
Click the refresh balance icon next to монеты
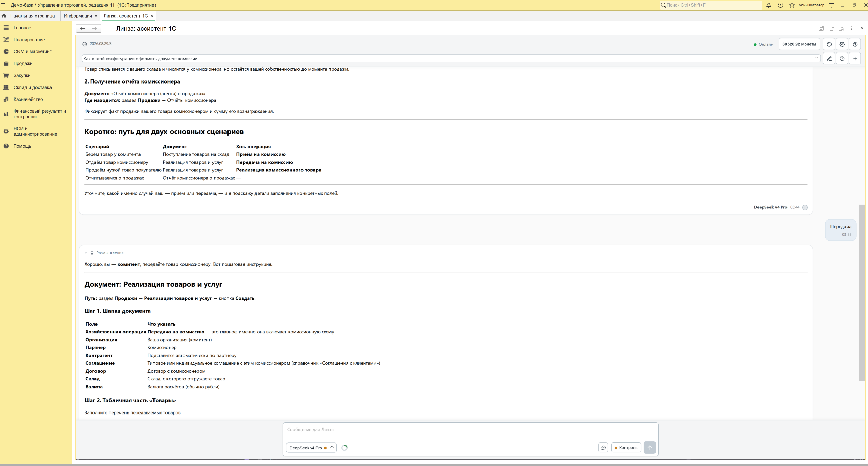(x=829, y=44)
